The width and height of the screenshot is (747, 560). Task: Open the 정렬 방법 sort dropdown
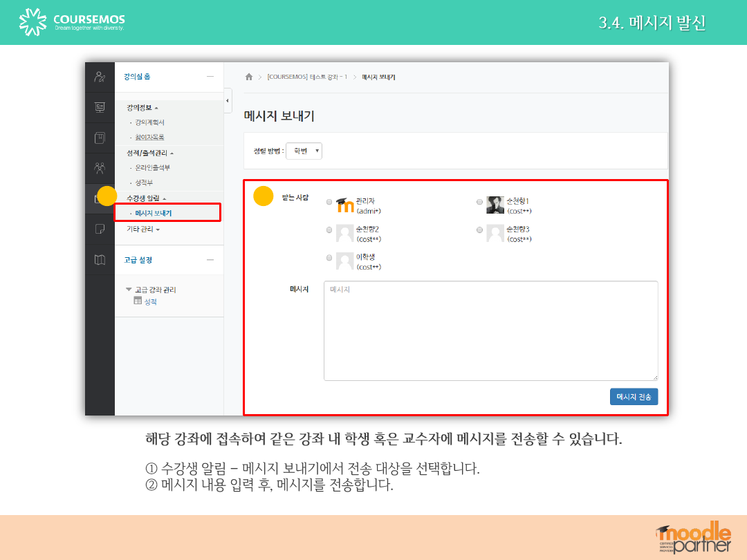pyautogui.click(x=304, y=151)
